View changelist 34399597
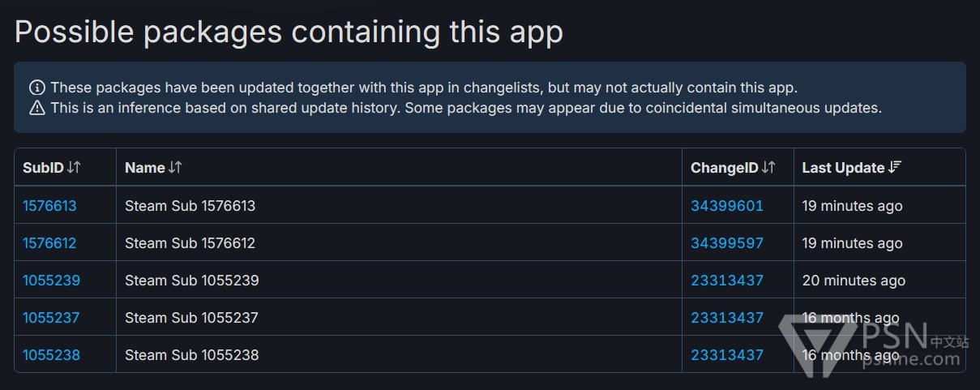Viewport: 980px width, 390px height. 727,243
